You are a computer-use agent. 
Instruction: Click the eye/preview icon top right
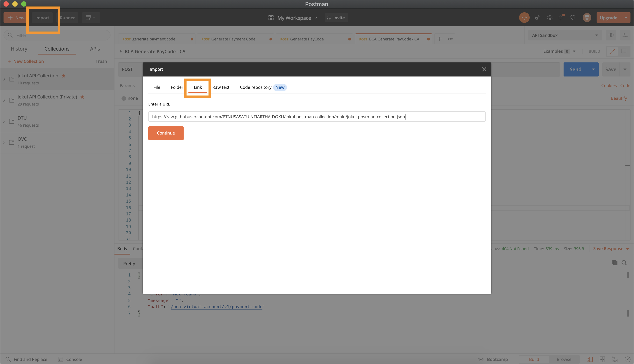(x=611, y=35)
